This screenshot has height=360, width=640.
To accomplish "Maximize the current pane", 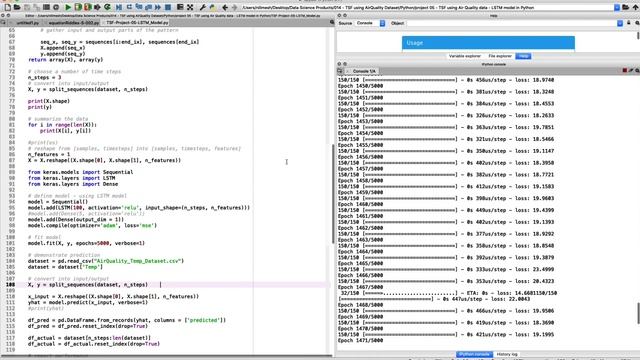I will [x=180, y=7].
